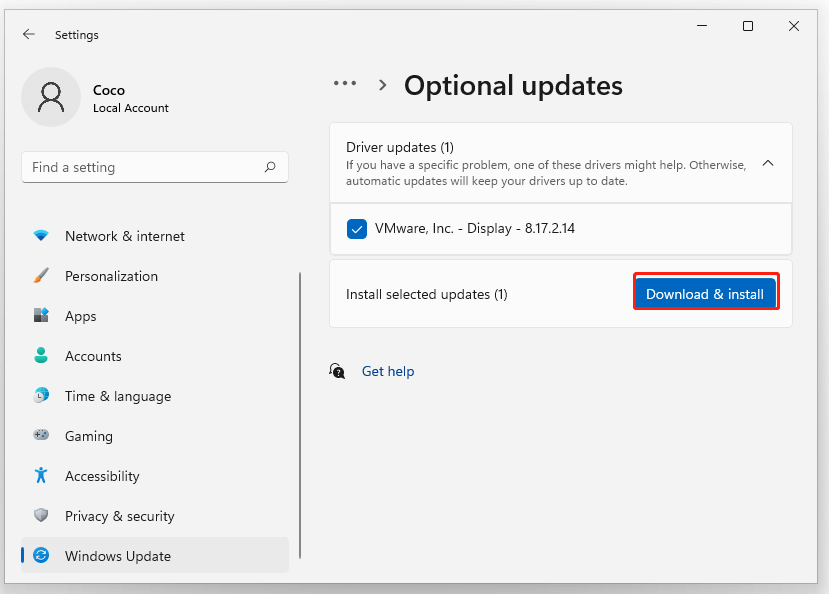829x594 pixels.
Task: Collapse the Driver updates section
Action: tap(768, 163)
